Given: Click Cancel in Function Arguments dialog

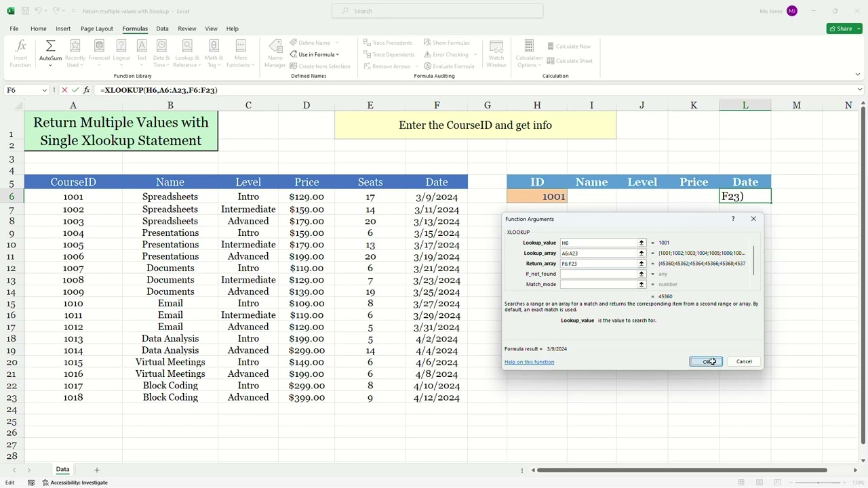Looking at the screenshot, I should (744, 361).
